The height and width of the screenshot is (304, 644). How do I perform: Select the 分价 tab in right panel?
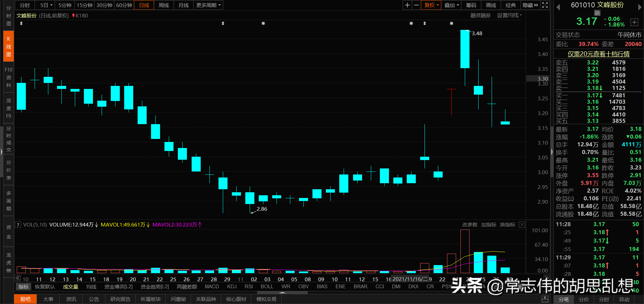(584, 300)
